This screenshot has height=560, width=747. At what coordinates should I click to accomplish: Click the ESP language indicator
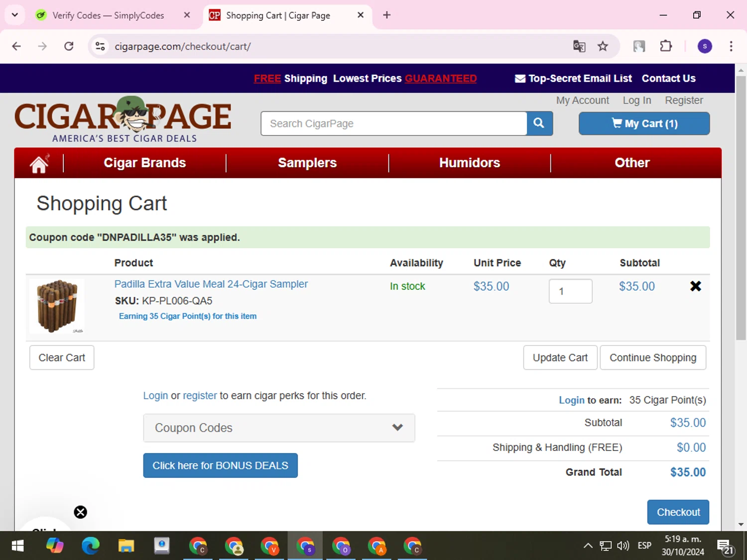(644, 546)
